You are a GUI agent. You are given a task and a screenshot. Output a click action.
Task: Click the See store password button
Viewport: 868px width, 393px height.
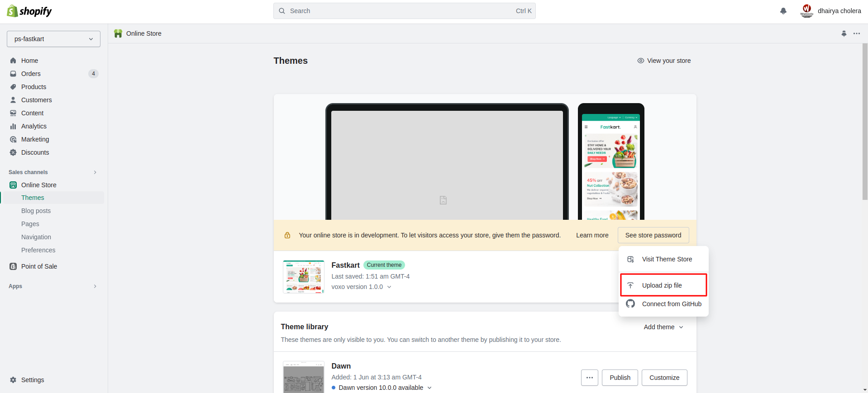[x=653, y=235]
